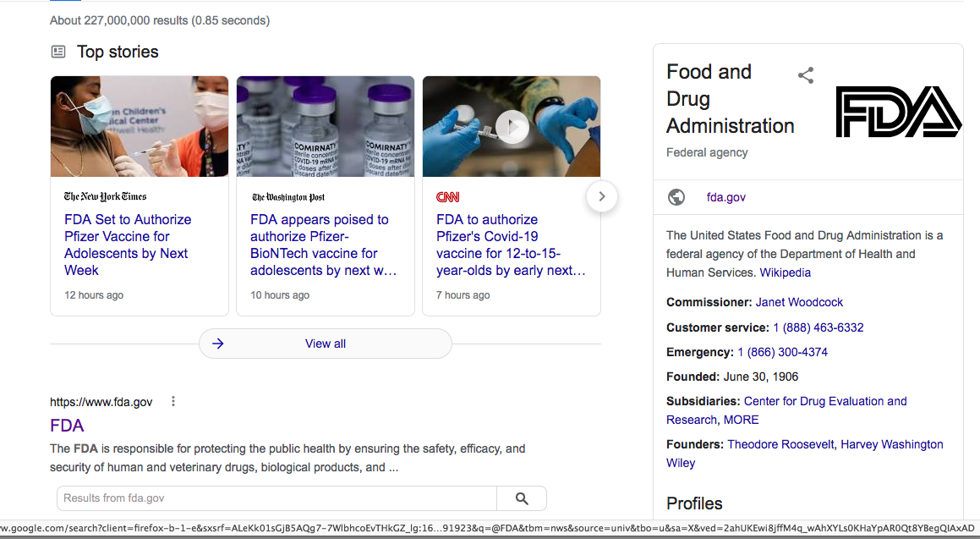Click the share icon in the knowledge panel

[806, 75]
